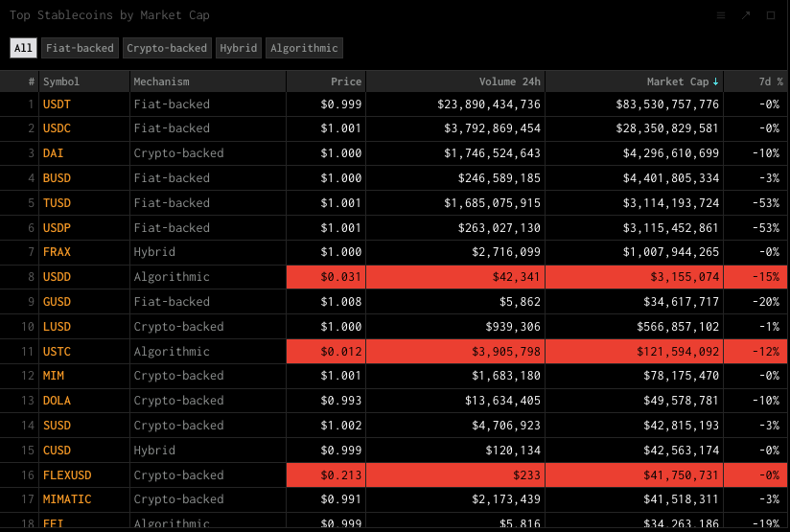Select the All filter

coord(23,48)
